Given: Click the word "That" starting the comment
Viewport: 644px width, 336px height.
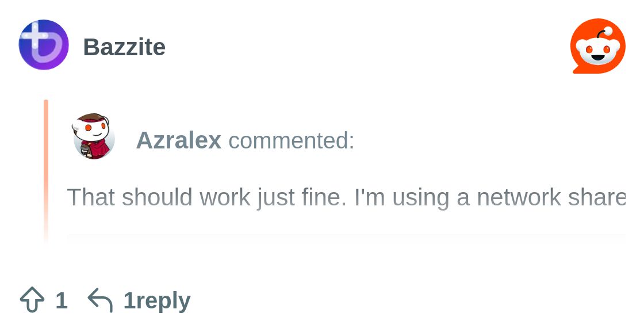Looking at the screenshot, I should [x=91, y=197].
